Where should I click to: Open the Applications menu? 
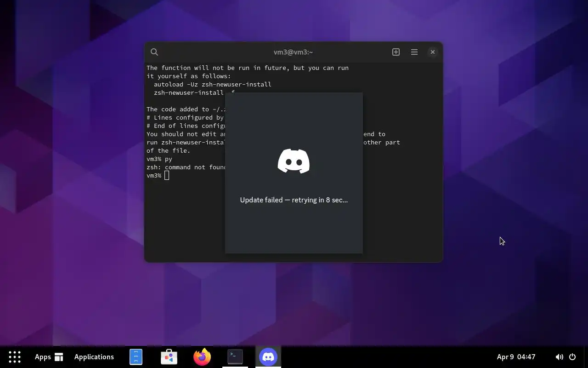click(x=94, y=357)
